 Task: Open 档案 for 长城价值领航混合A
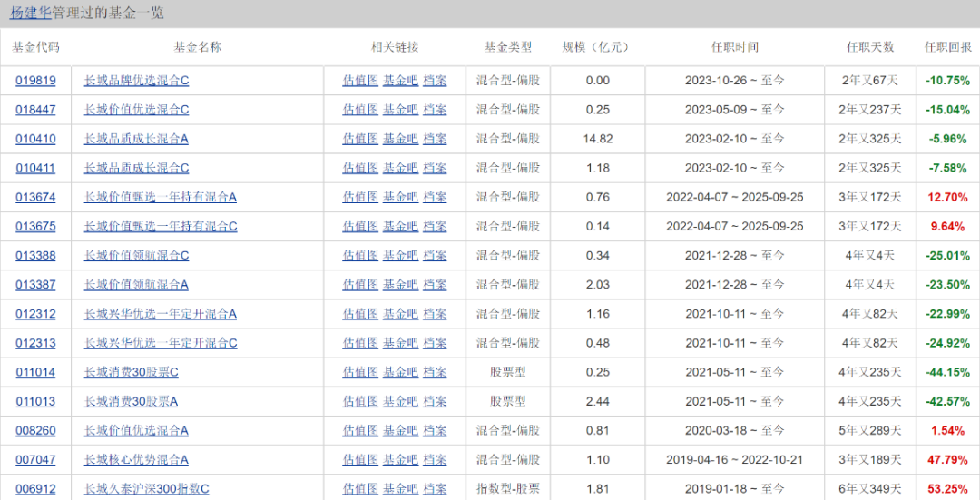click(435, 284)
